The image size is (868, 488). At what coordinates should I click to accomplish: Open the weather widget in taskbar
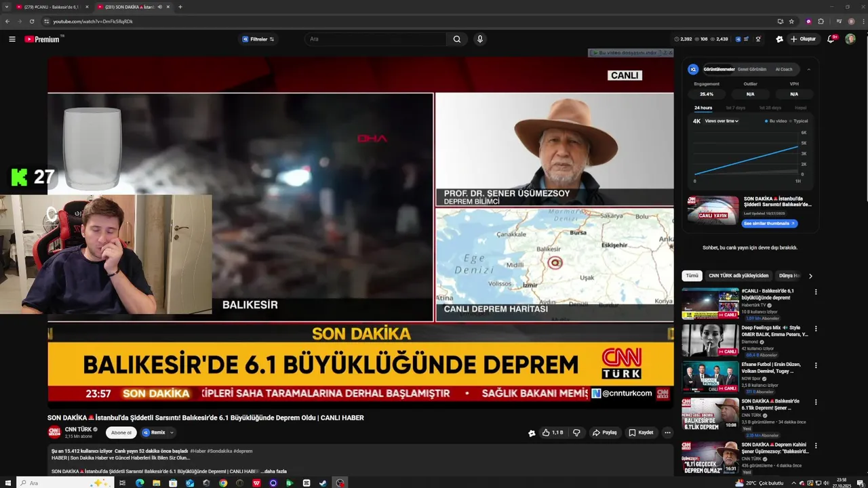click(759, 483)
